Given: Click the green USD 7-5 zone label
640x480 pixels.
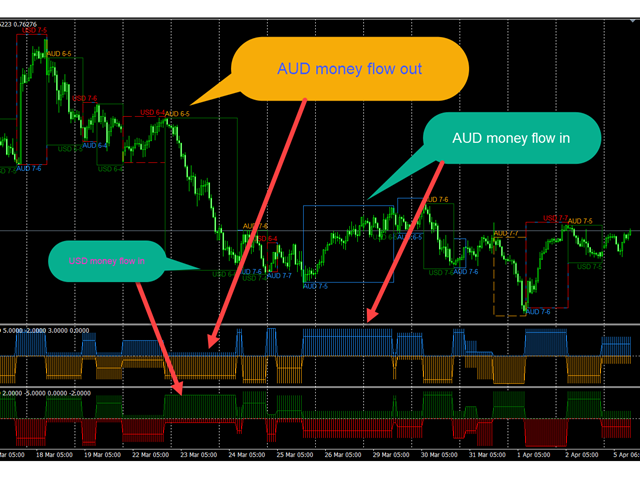Looking at the screenshot, I should [589, 267].
